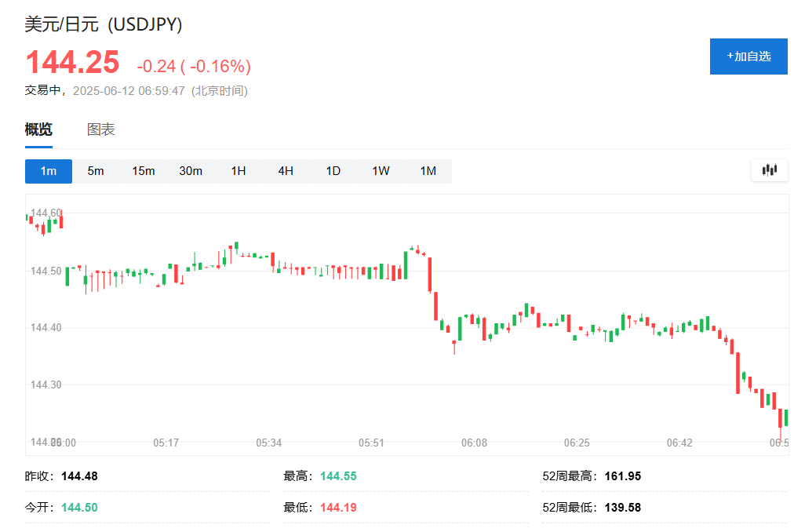Screen dimensions: 805x532
Task: Click the 06:42 time axis label
Action: point(679,443)
